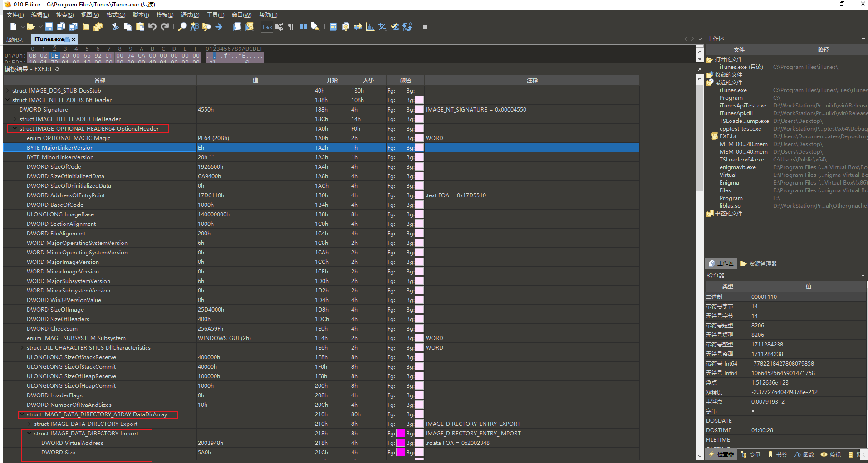868x463 pixels.
Task: Toggle word wrap toolbar icon
Action: (279, 27)
